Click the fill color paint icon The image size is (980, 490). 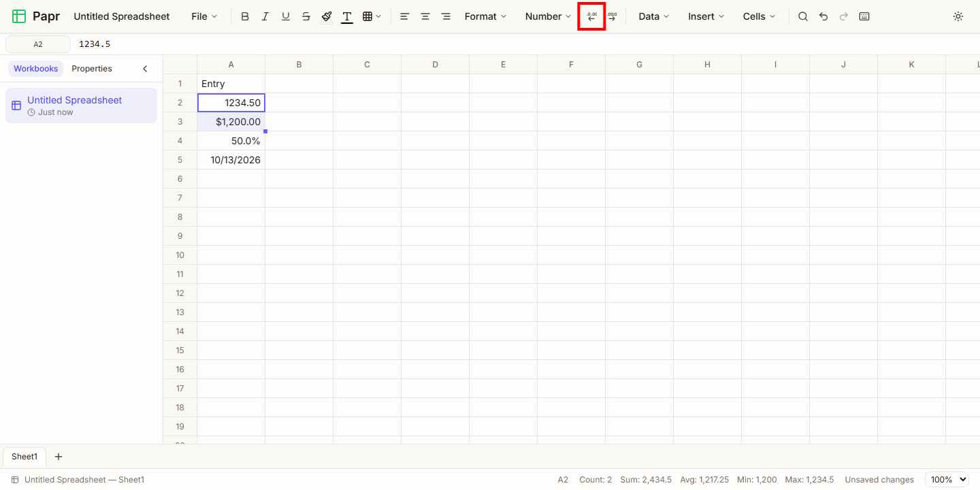(x=327, y=16)
